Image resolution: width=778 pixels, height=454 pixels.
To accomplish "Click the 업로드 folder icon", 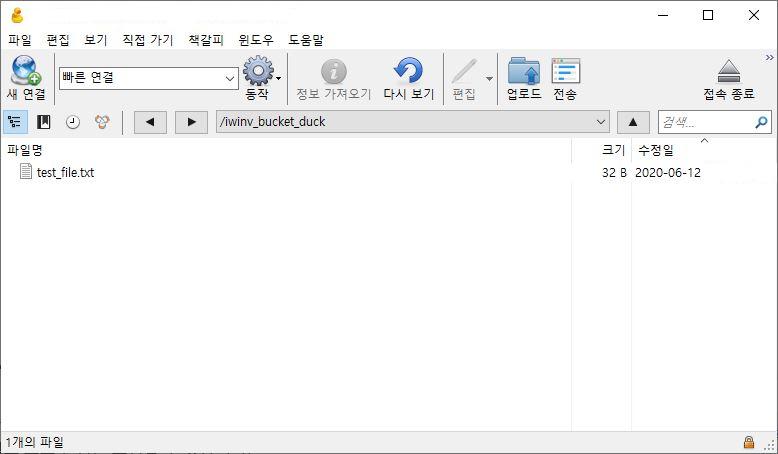I will point(524,72).
